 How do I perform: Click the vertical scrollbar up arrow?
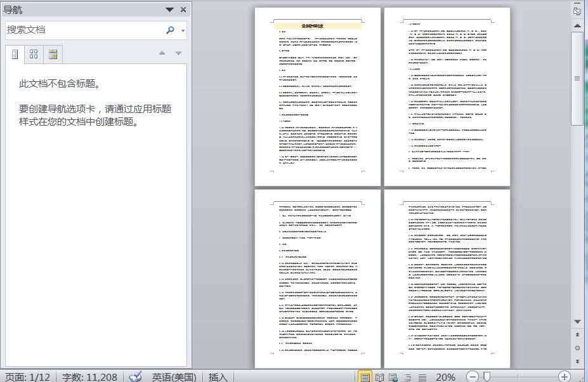[577, 25]
